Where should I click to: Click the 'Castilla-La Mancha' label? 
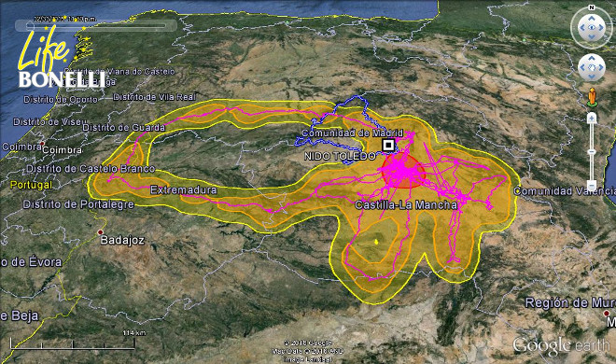pyautogui.click(x=406, y=205)
